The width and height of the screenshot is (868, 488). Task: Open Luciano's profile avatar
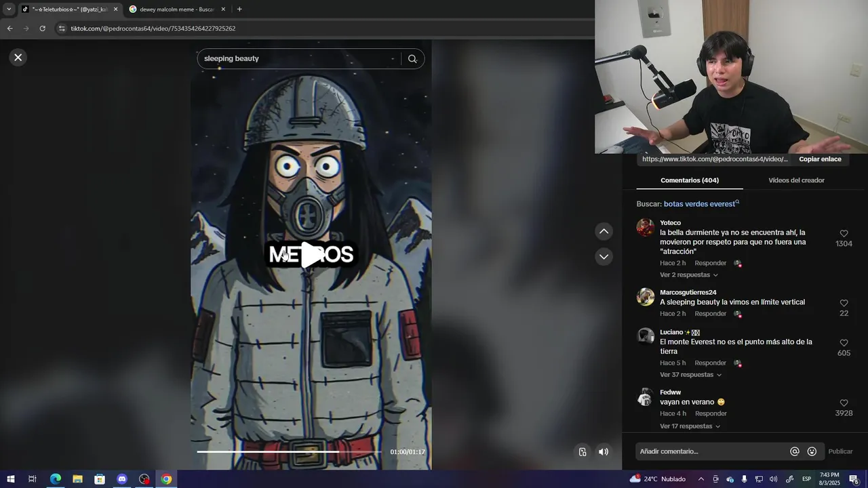coord(646,337)
